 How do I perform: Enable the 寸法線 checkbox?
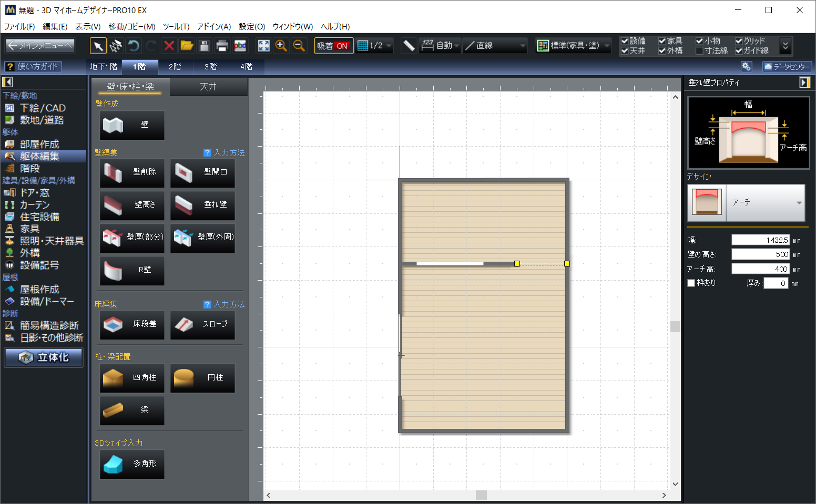(699, 51)
